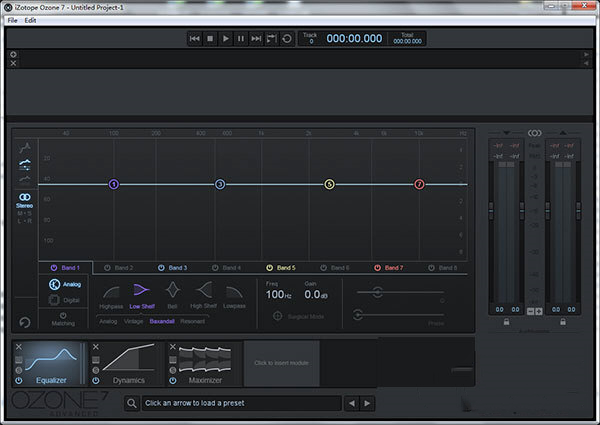Click the third dimmed spectrum icon in sidebar
This screenshot has height=425, width=600.
click(25, 179)
